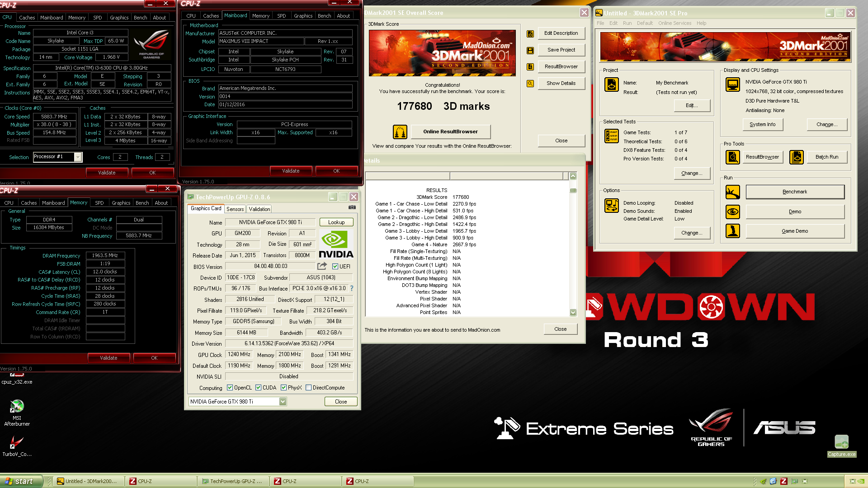Click the Demo eye icon
This screenshot has height=488, width=868.
coord(733,211)
